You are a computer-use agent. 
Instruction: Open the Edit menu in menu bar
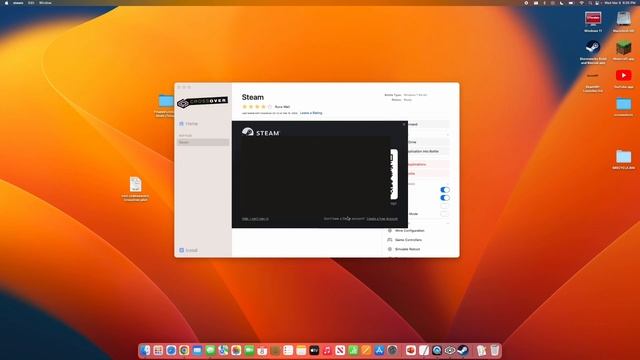pyautogui.click(x=31, y=3)
